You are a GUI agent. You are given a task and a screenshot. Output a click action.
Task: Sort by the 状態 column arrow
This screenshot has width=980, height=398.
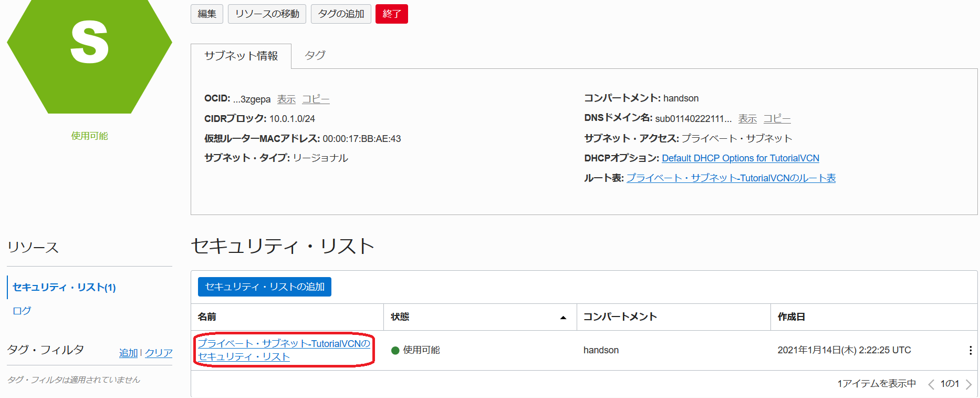pos(563,318)
